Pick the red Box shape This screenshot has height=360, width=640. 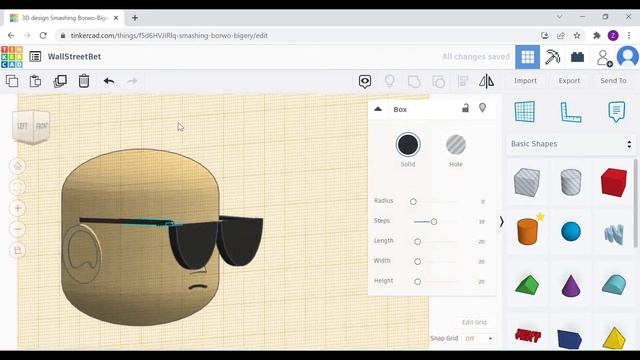(613, 182)
